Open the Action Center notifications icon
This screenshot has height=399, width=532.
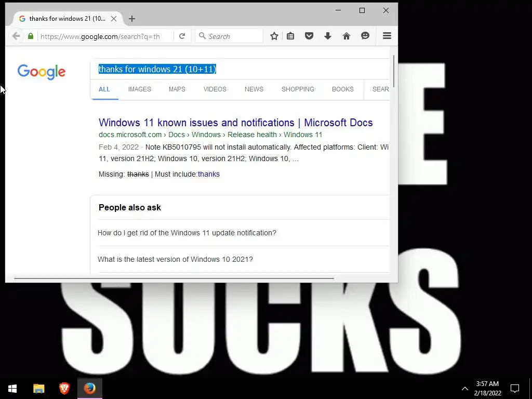pos(515,389)
